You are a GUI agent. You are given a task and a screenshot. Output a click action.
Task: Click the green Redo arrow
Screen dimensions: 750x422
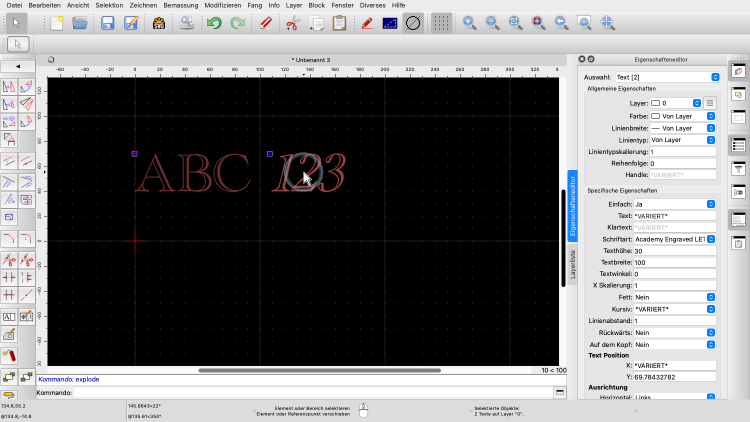[237, 22]
